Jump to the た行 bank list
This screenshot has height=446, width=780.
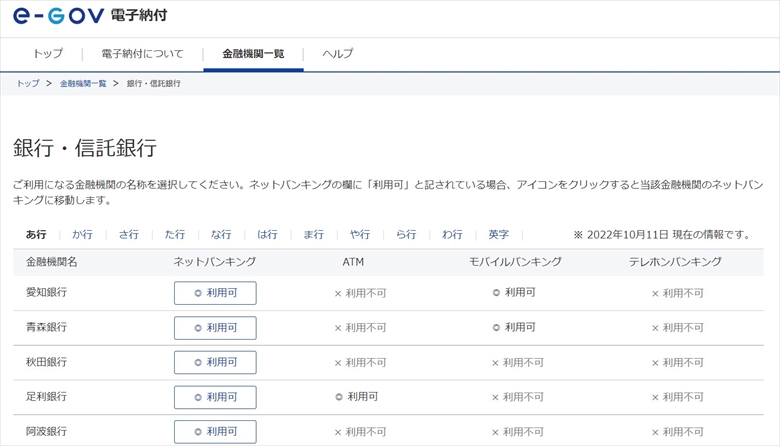tap(175, 234)
